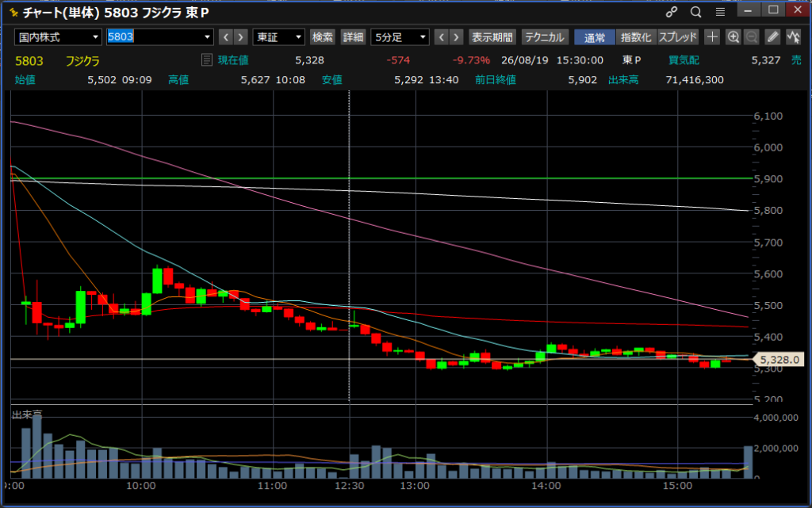
Task: Switch to 指数化 indexed chart mode
Action: coord(636,37)
